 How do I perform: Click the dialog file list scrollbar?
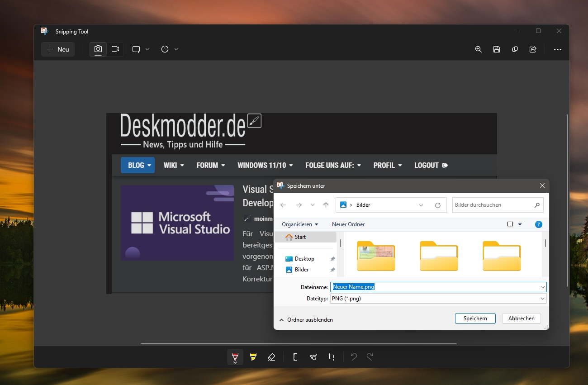click(x=545, y=243)
